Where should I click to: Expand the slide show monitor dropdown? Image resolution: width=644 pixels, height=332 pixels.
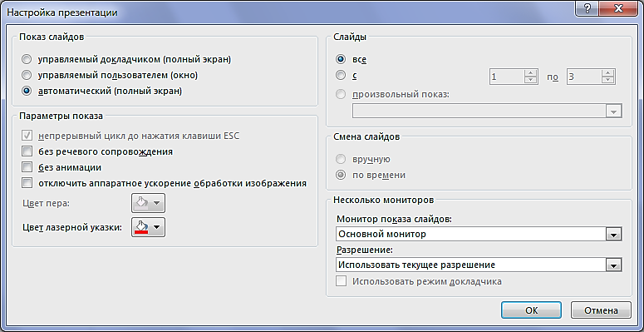click(614, 235)
